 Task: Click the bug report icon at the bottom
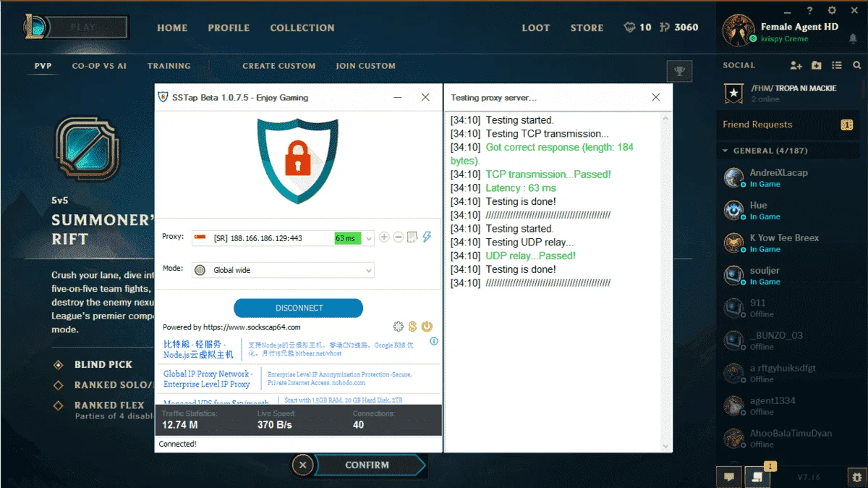[x=856, y=477]
